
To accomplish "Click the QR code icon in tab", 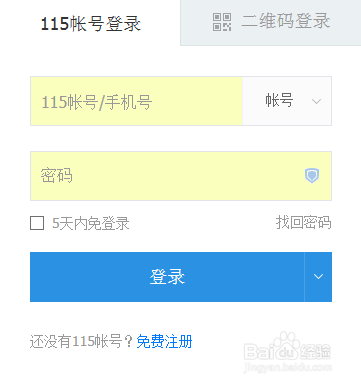I will 222,22.
